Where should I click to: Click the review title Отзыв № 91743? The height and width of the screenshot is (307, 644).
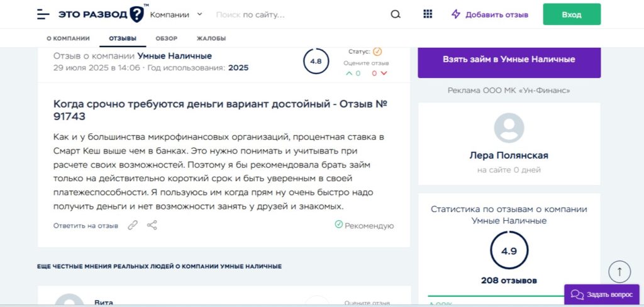(221, 110)
